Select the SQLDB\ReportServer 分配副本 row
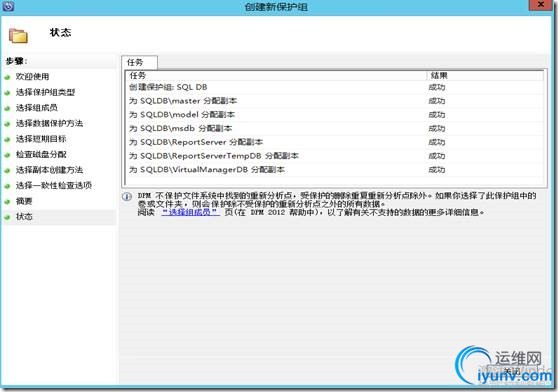558x392 pixels. 335,142
